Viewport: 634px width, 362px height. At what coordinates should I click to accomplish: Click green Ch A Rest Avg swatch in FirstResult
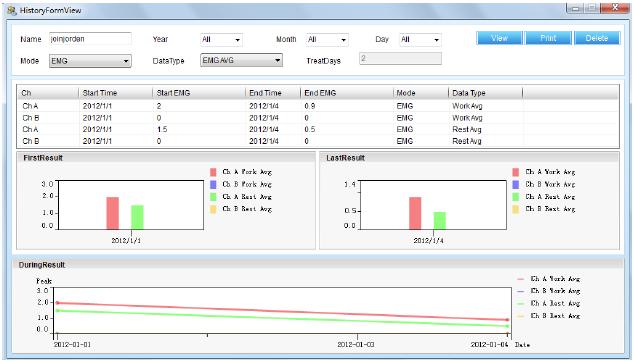pos(213,197)
